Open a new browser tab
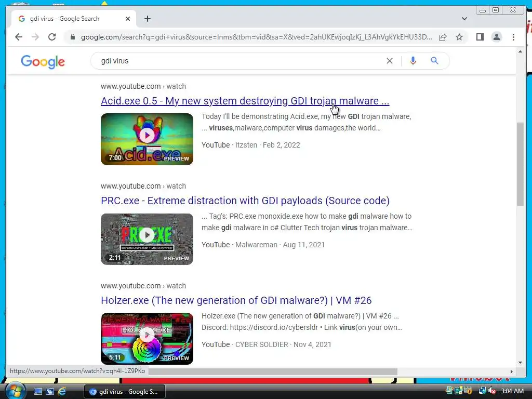This screenshot has width=532, height=399. tap(147, 19)
